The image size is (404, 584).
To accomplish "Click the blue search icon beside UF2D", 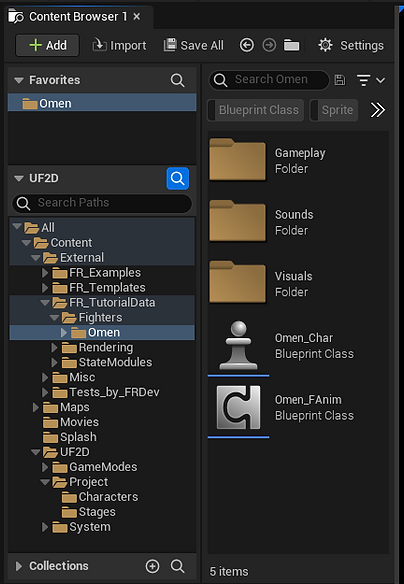I will point(178,178).
